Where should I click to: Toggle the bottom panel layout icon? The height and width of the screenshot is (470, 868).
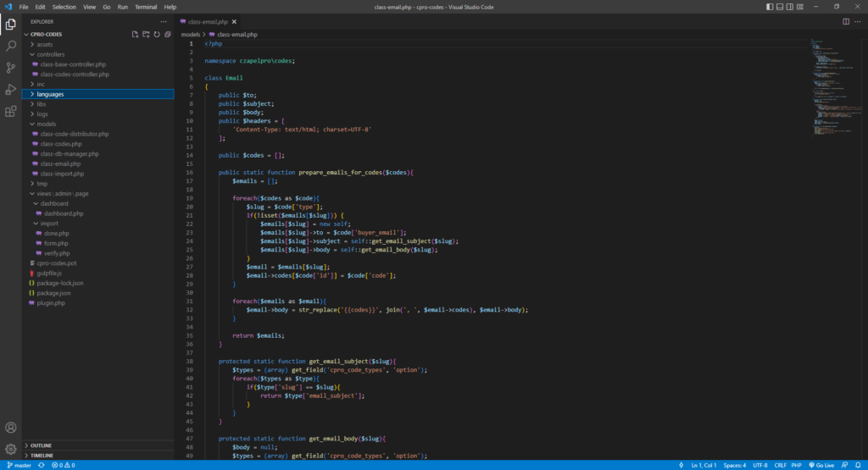(780, 7)
